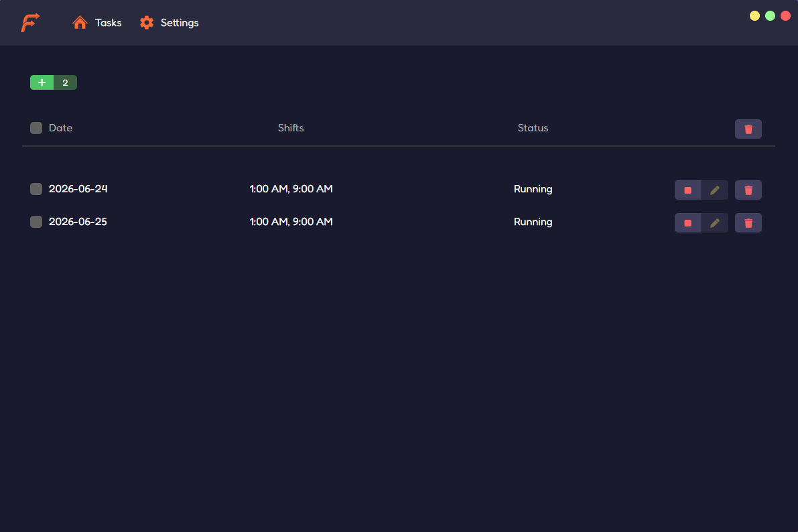This screenshot has height=532, width=798.
Task: Delete the 2026-06-25 task
Action: point(748,223)
